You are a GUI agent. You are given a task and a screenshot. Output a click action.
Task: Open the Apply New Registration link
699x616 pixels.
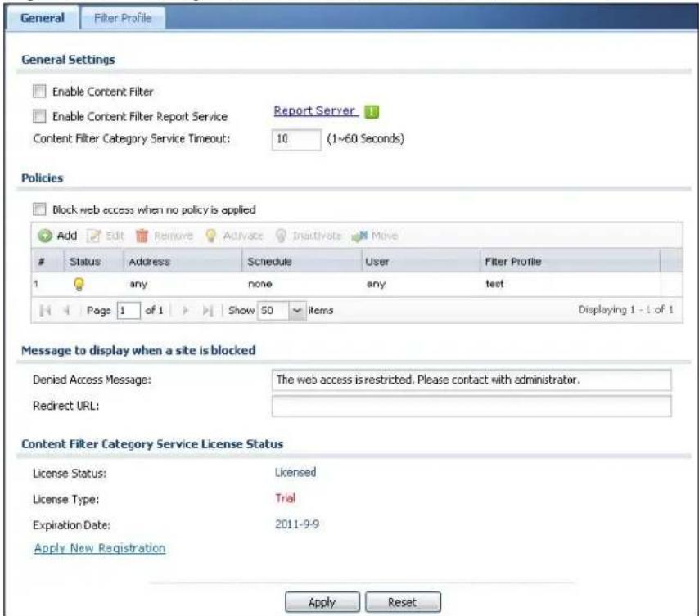(x=100, y=548)
